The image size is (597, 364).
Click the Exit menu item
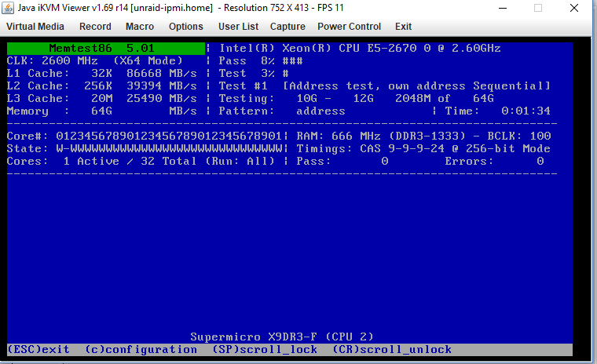(x=403, y=27)
